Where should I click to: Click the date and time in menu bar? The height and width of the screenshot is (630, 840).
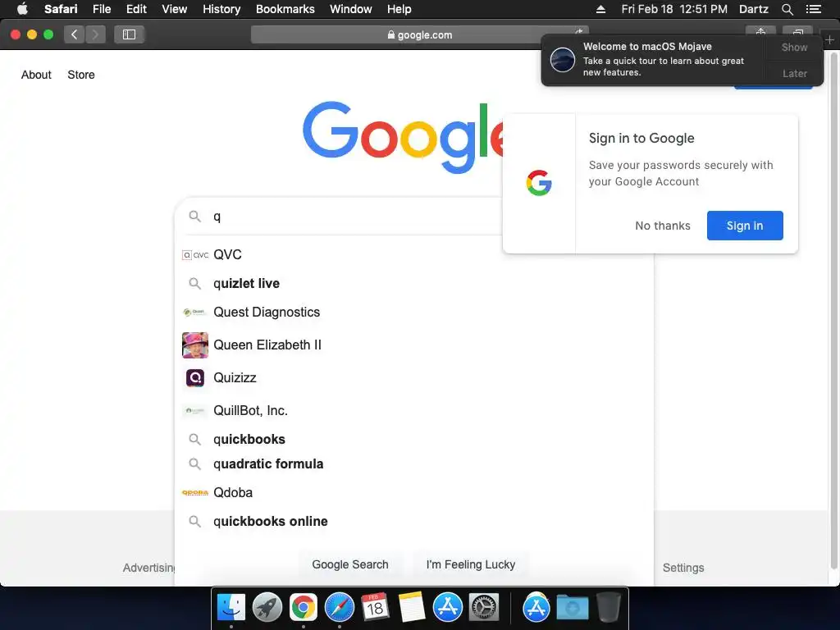(674, 9)
